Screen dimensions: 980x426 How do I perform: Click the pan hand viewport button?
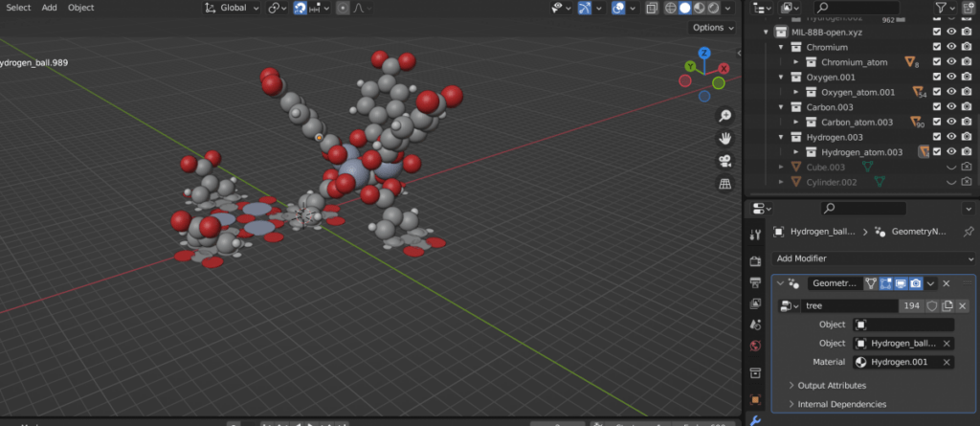point(725,138)
